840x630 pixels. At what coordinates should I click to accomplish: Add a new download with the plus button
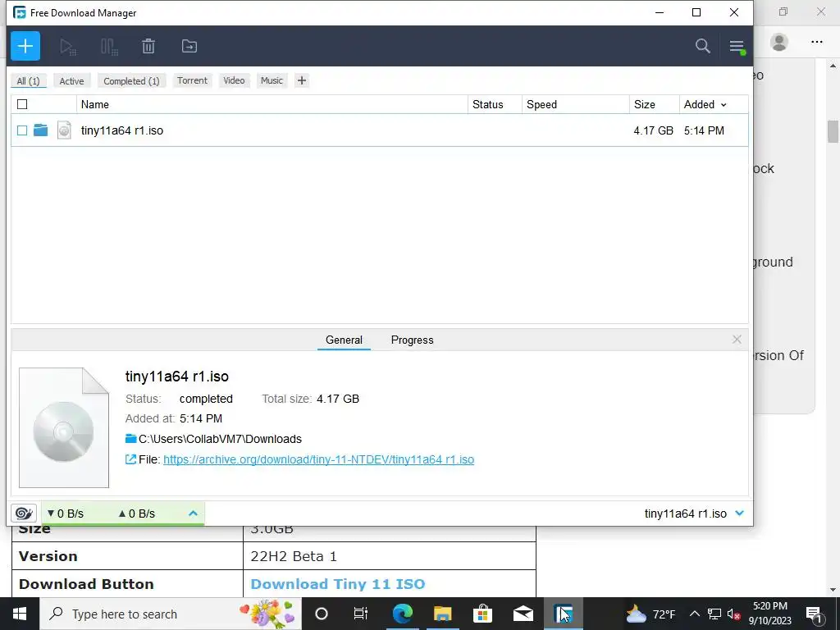click(x=25, y=46)
